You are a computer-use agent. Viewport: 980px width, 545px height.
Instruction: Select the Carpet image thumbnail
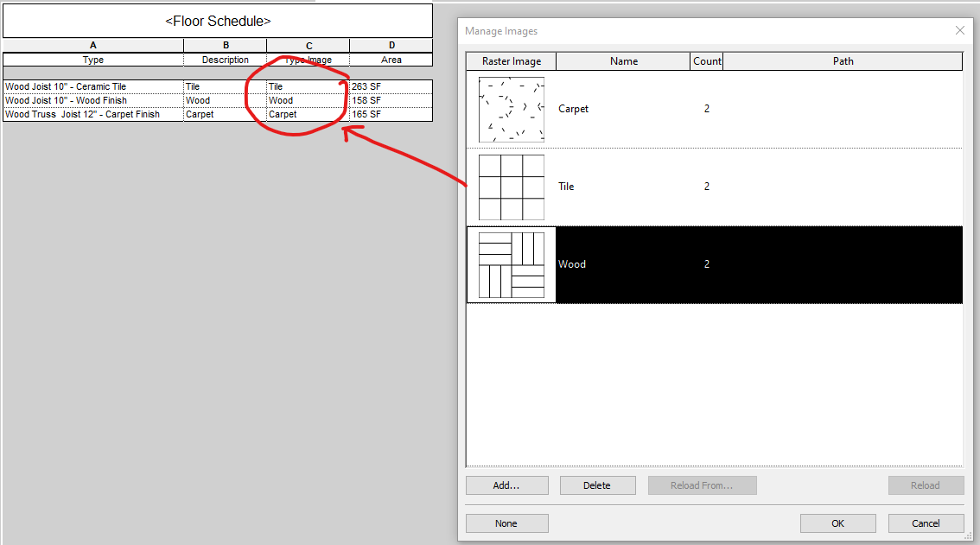(510, 110)
